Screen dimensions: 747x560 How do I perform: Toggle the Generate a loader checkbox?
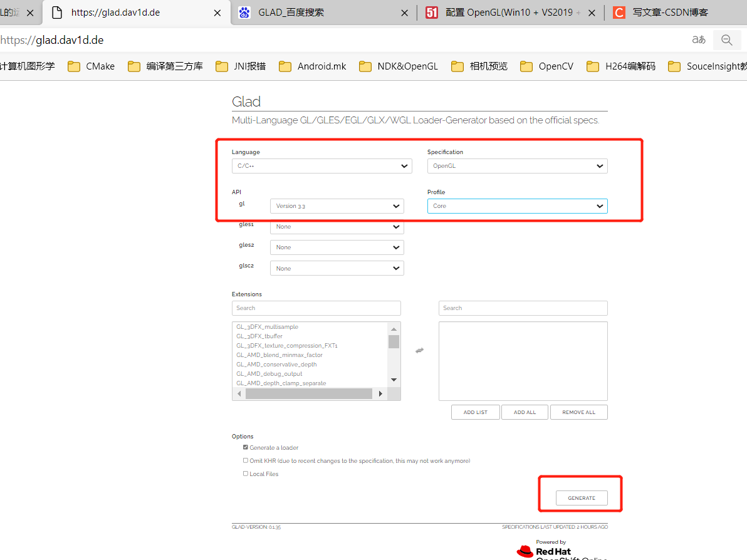coord(246,447)
